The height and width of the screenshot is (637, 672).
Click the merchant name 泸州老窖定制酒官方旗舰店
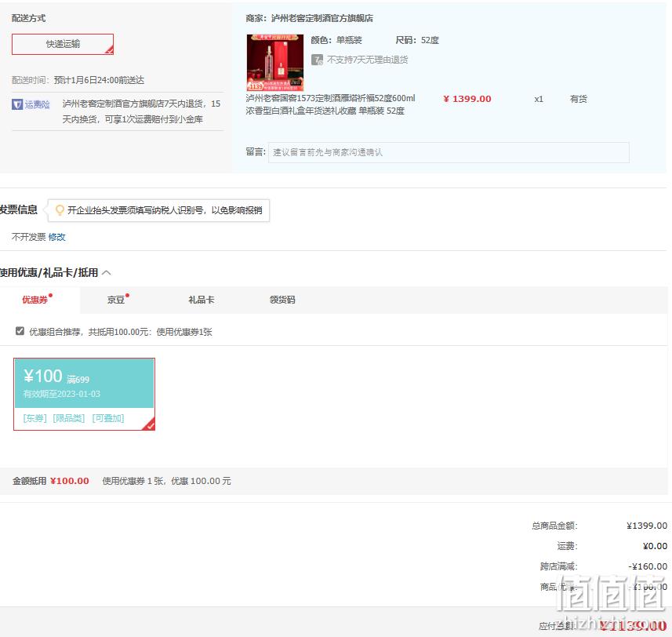[x=322, y=18]
